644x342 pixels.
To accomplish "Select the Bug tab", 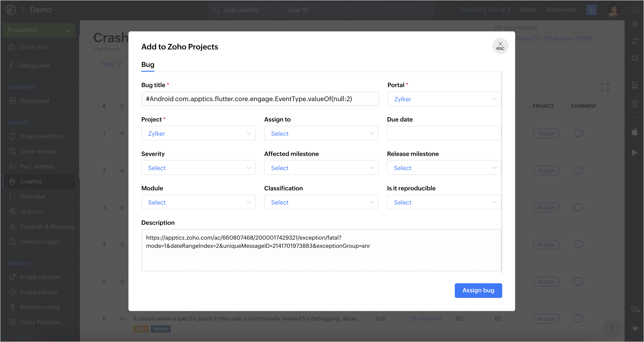I will tap(148, 65).
